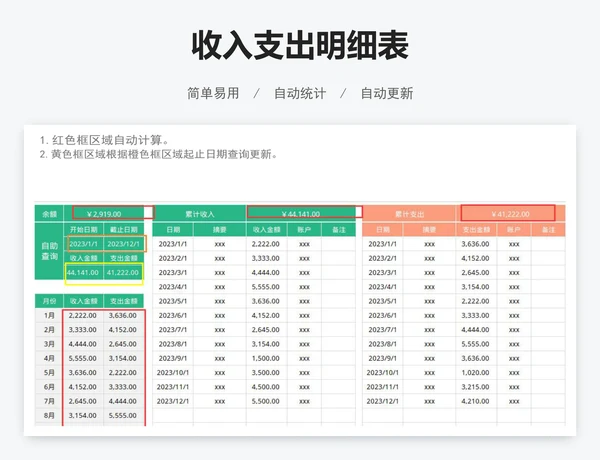The image size is (600, 460).
Task: Select the 2月 row label
Action: 49,330
